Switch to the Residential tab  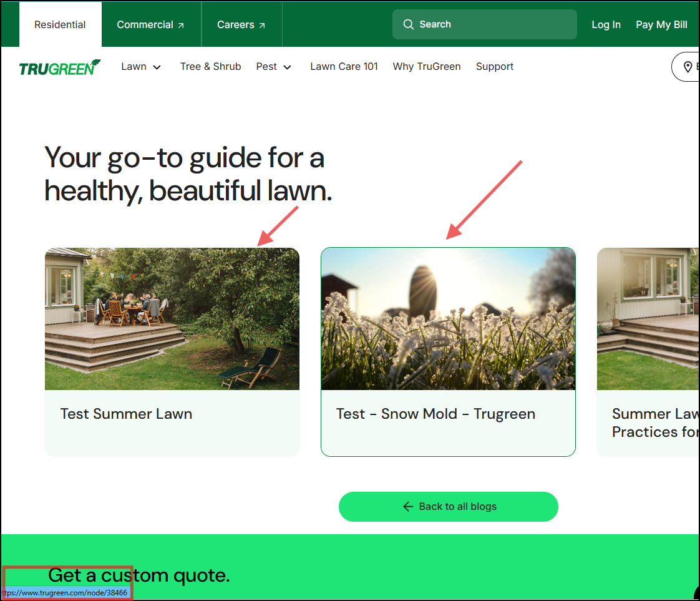[x=60, y=24]
